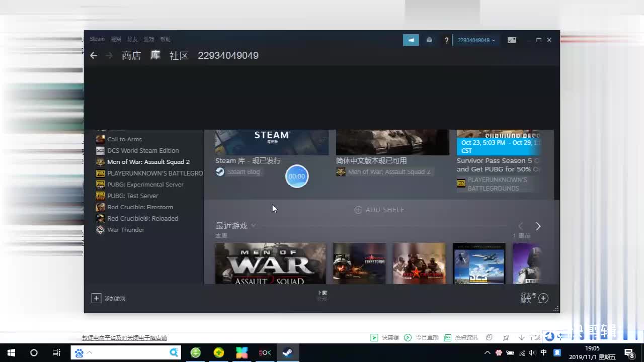Click the 下载 管理 downloads button
The width and height of the screenshot is (644, 362).
point(322,296)
